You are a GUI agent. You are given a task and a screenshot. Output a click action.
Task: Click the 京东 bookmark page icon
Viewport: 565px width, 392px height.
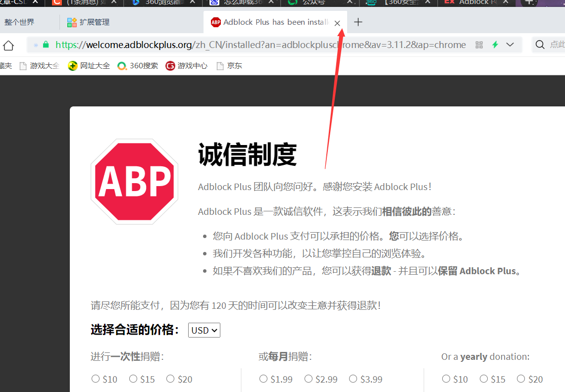click(220, 66)
